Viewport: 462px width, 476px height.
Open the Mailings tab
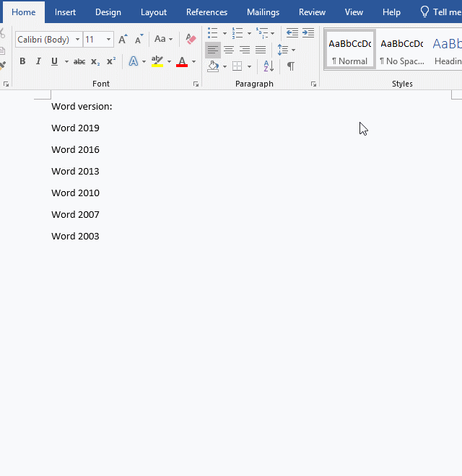click(263, 12)
